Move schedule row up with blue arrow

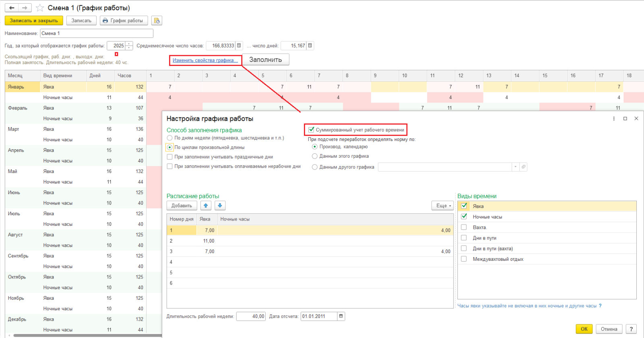click(206, 206)
